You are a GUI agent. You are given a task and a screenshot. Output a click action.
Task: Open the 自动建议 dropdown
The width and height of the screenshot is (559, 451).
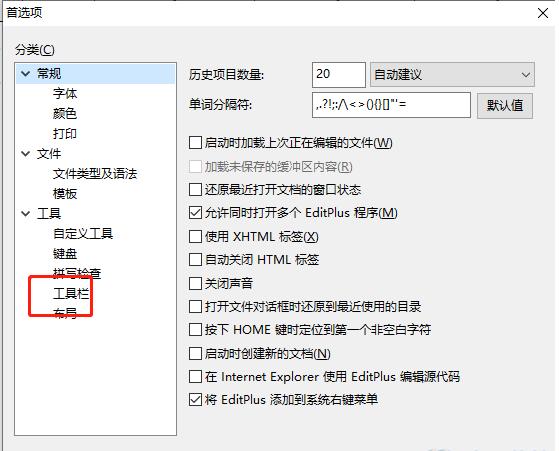pos(452,75)
